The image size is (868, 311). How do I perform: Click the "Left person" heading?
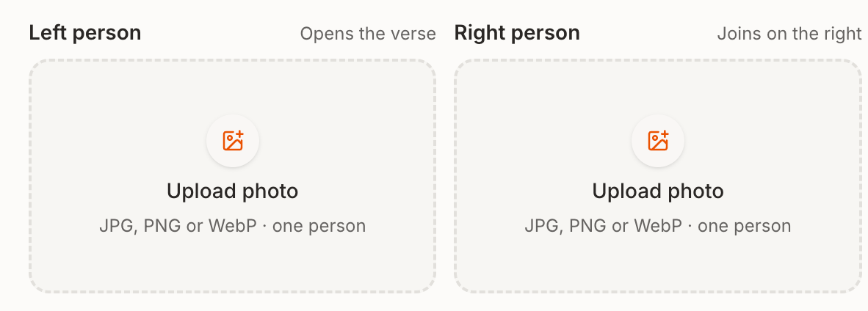84,33
